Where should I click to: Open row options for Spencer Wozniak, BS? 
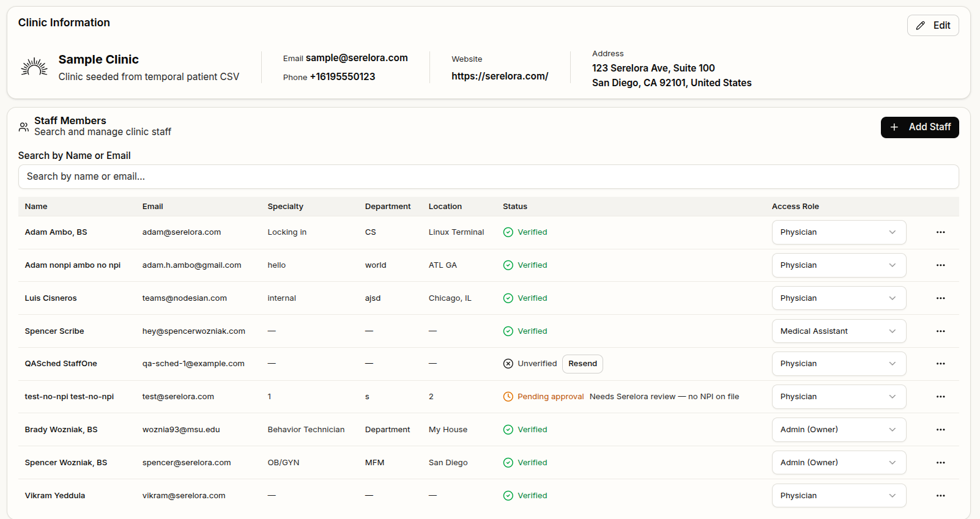(940, 463)
